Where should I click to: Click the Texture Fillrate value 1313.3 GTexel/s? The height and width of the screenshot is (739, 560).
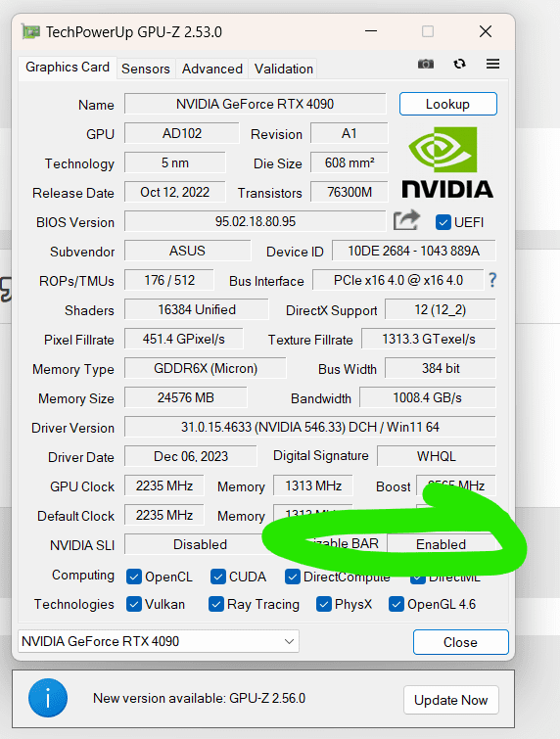(x=429, y=339)
